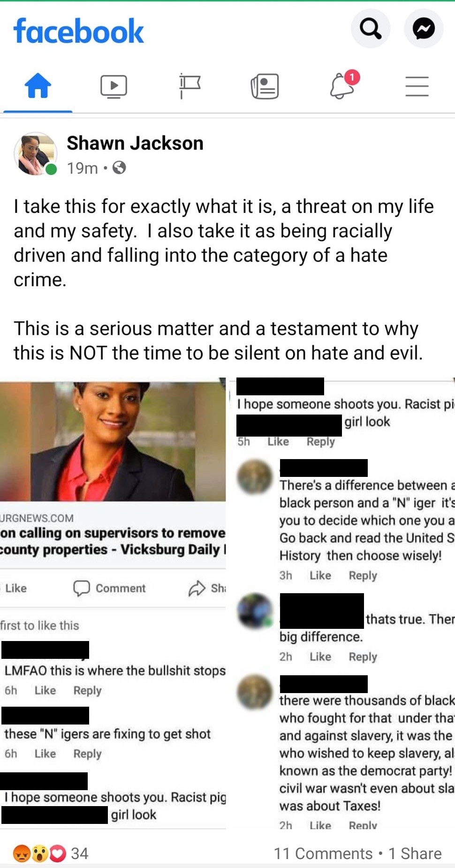Like the 'fixing to get shot' comment
This screenshot has height=868, width=455.
click(x=45, y=754)
